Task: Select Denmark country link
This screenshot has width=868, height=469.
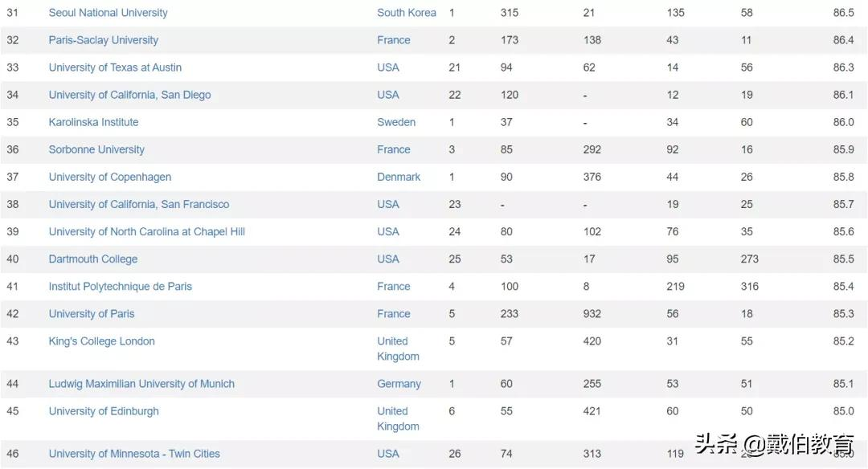Action: [399, 177]
